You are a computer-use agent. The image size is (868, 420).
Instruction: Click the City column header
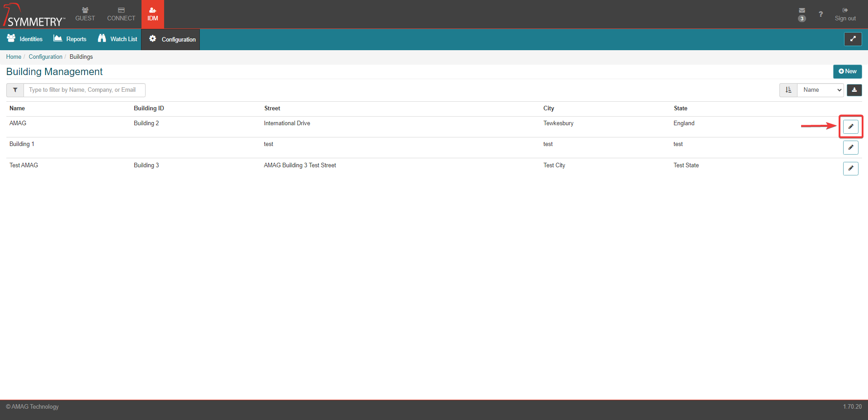click(x=548, y=109)
